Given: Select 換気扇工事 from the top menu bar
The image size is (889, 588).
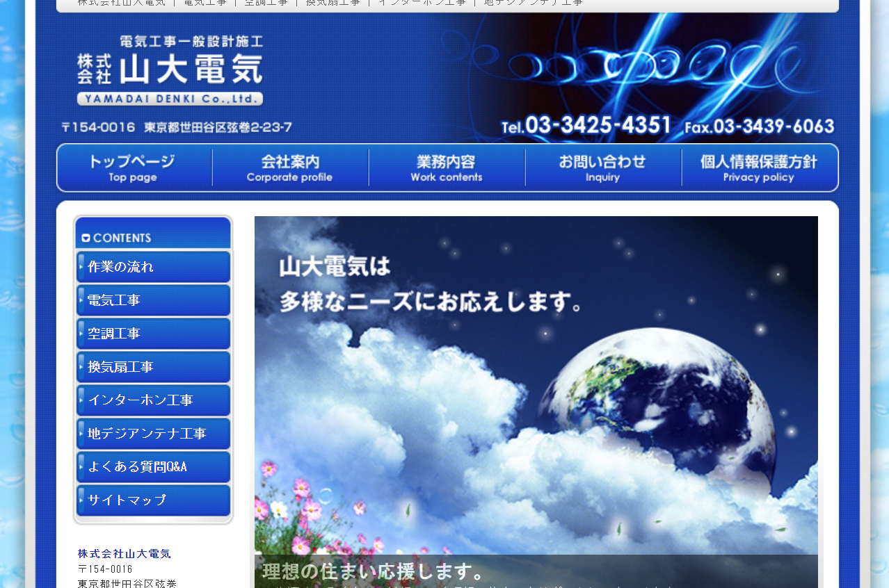Looking at the screenshot, I should 332,2.
